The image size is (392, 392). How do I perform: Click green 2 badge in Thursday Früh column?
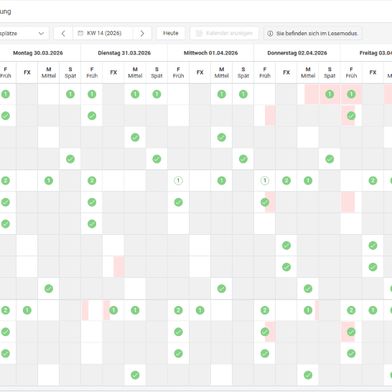265,310
